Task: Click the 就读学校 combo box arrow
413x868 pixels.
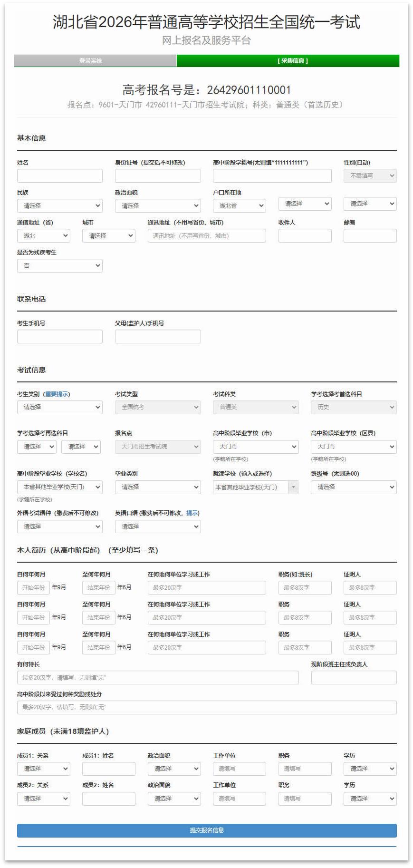Action: point(293,487)
